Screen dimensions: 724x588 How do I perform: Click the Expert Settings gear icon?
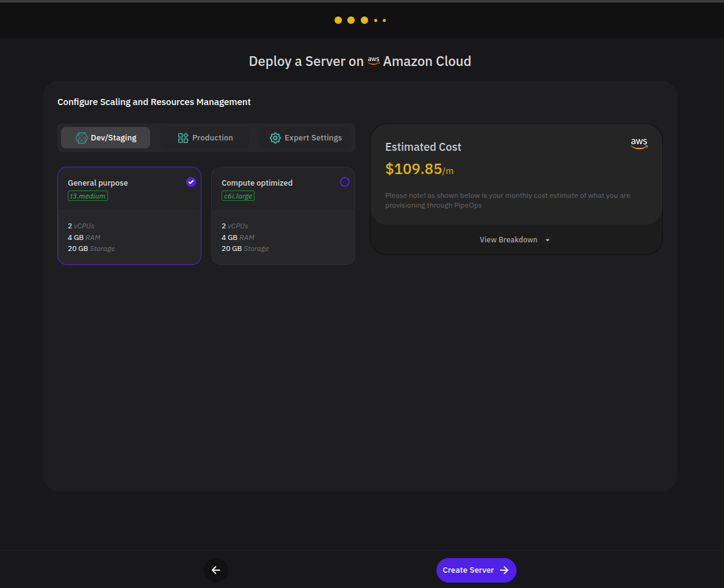[x=275, y=137]
